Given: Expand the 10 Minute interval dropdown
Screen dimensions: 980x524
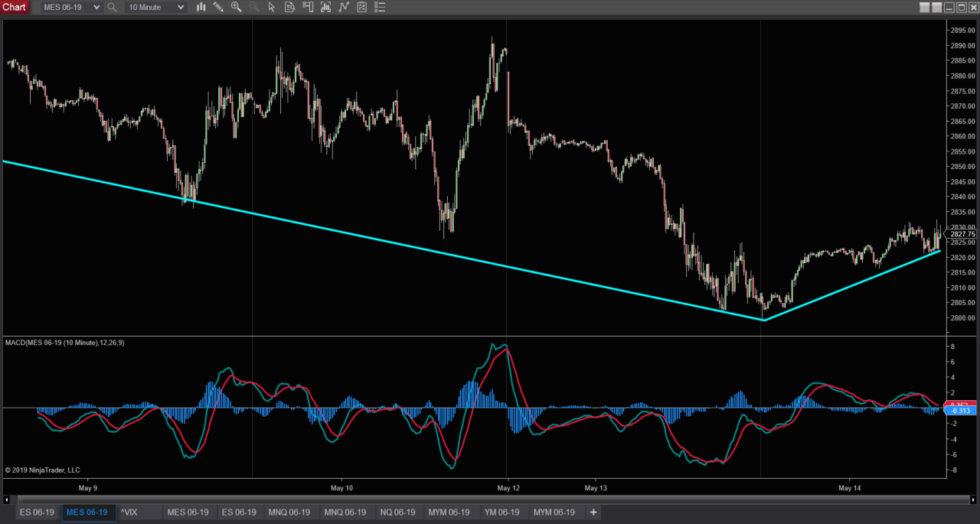Looking at the screenshot, I should pyautogui.click(x=181, y=7).
